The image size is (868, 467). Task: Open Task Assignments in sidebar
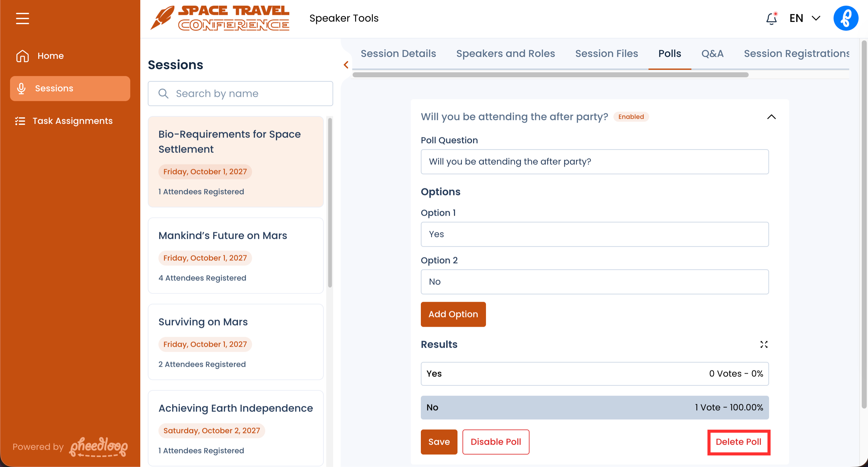[x=72, y=121]
